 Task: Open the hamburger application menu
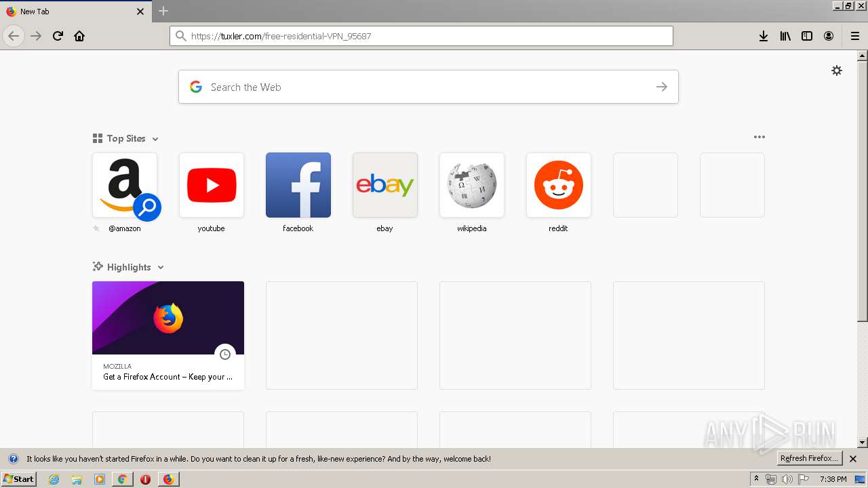pos(854,36)
